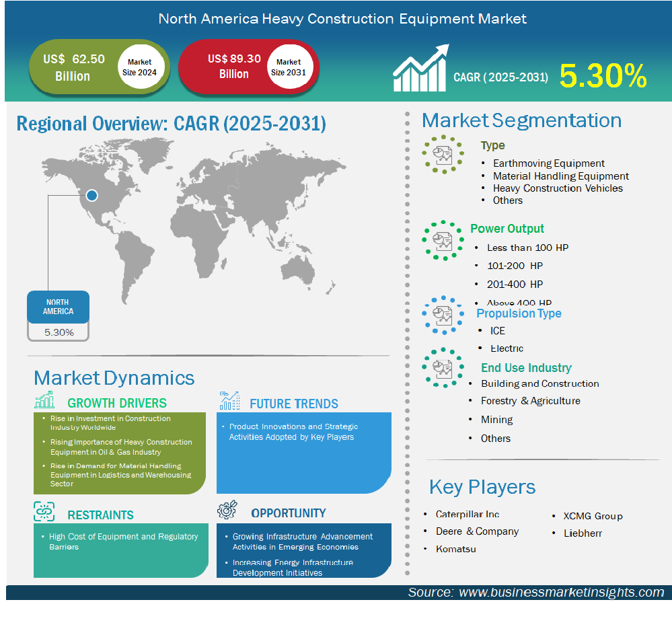Click "Increasing Energy Infrastructure Development Initiatives" bullet
This screenshot has height=637, width=672.
(x=293, y=568)
